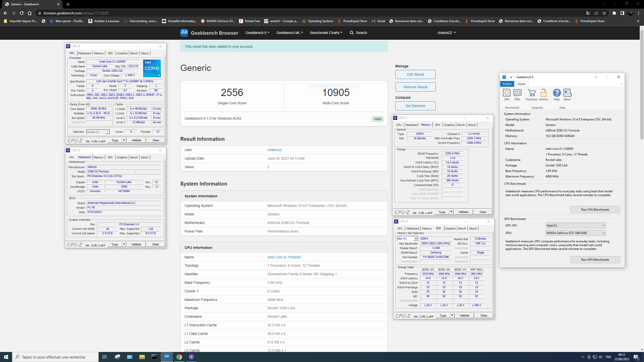Image resolution: width=644 pixels, height=362 pixels.
Task: Open Geekbench app from taskbar
Action: click(x=167, y=357)
